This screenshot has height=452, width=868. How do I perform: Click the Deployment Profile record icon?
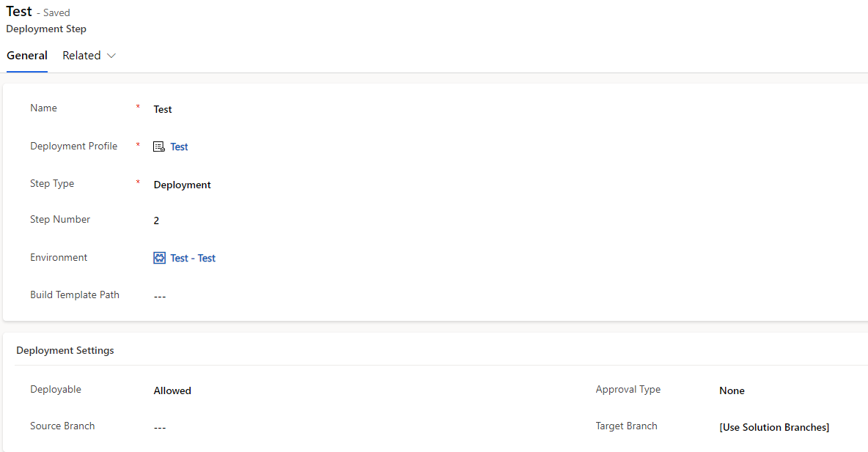(159, 147)
